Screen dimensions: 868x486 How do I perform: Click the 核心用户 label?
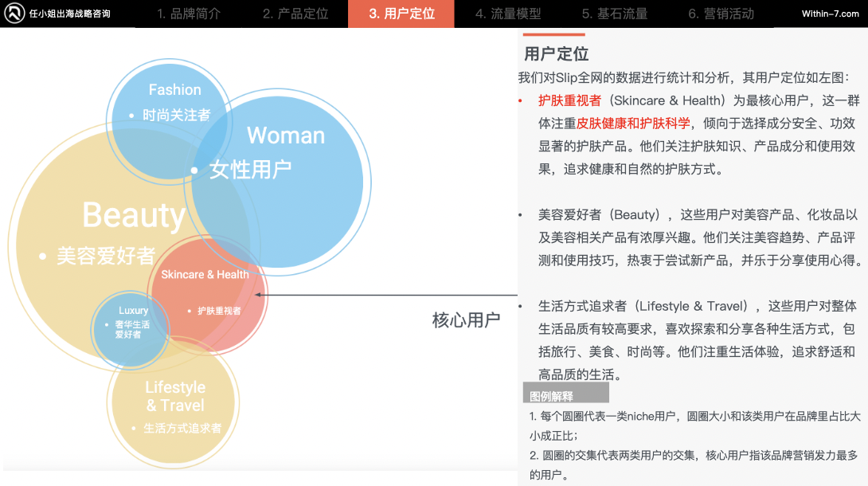[467, 319]
